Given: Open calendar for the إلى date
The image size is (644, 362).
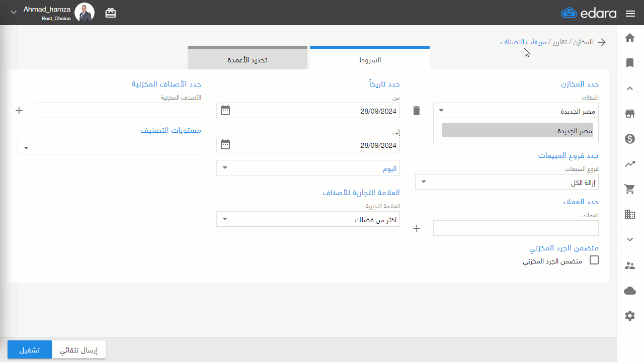Looking at the screenshot, I should tap(225, 145).
